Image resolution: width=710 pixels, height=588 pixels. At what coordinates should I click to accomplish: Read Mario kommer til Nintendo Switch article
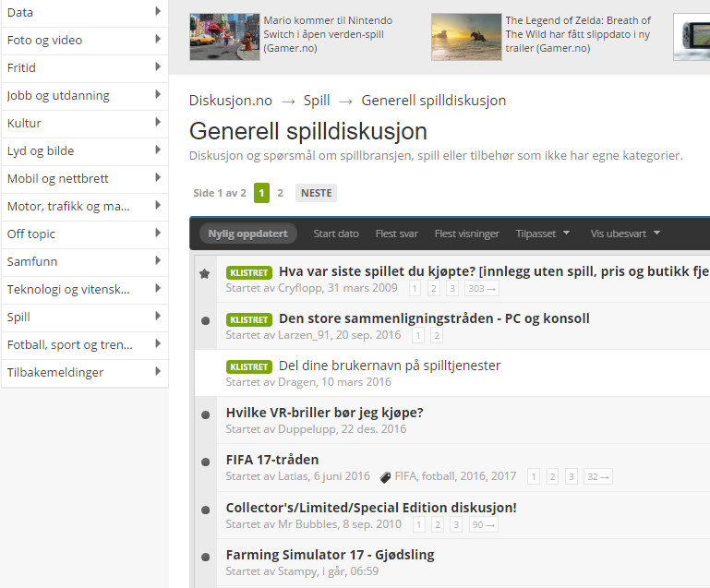pos(328,34)
